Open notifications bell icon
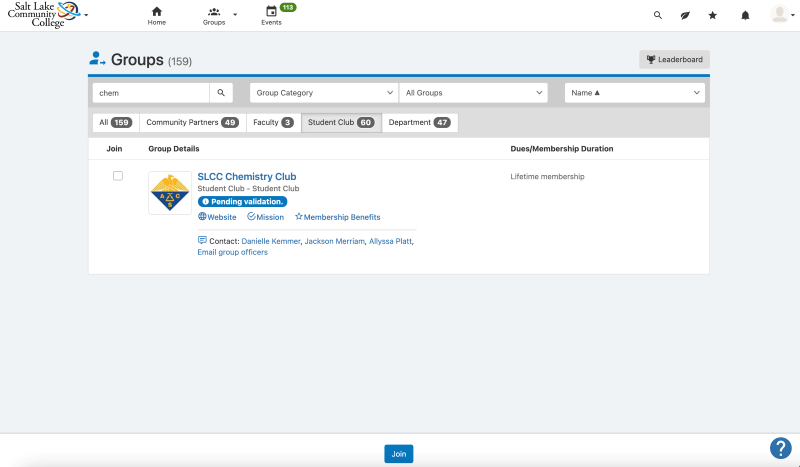This screenshot has height=467, width=800. (x=745, y=15)
